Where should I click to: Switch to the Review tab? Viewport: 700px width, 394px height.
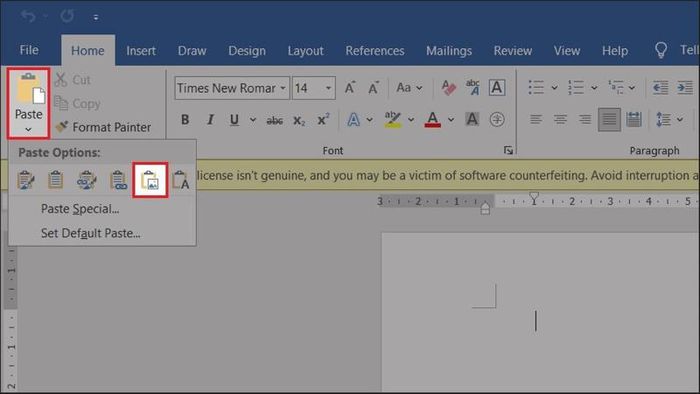tap(512, 51)
